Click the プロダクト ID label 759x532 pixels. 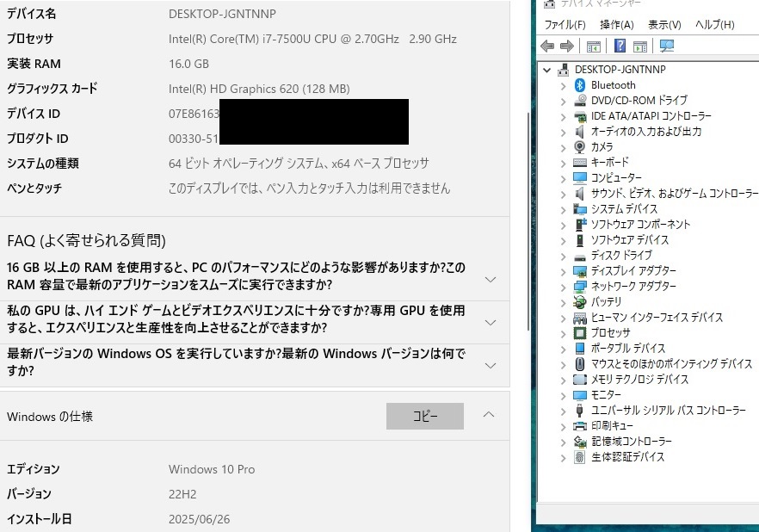[x=37, y=139]
